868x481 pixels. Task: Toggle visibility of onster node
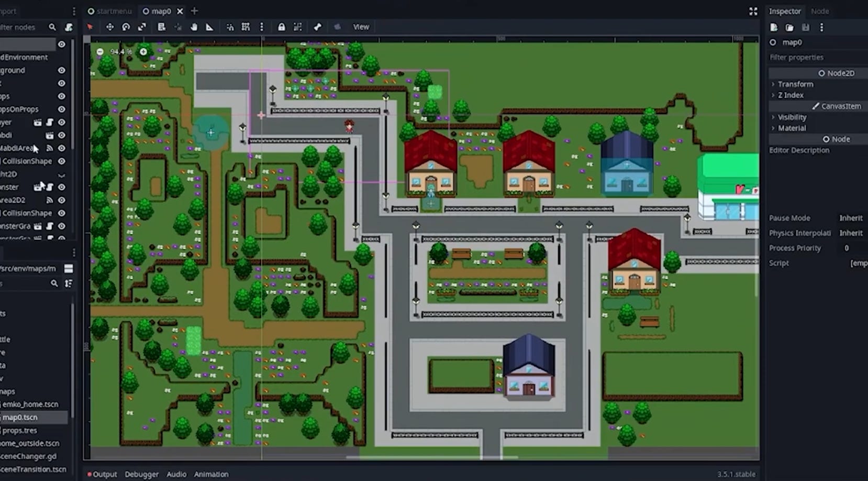coord(61,187)
